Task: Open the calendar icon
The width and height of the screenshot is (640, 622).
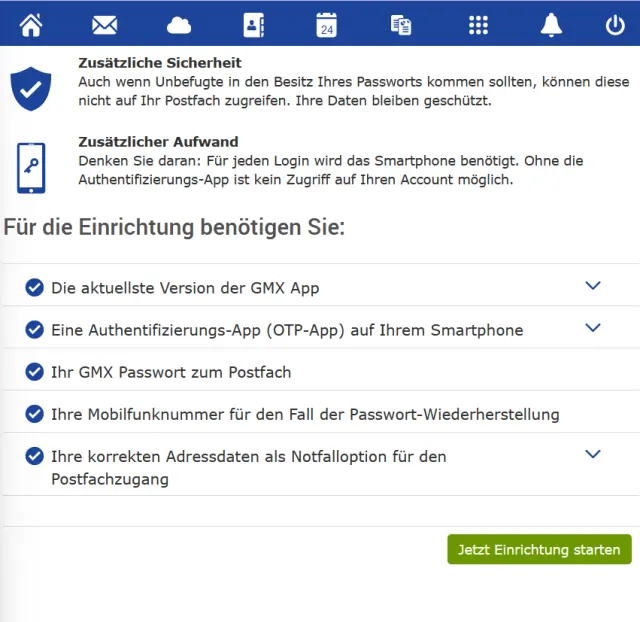Action: point(327,25)
